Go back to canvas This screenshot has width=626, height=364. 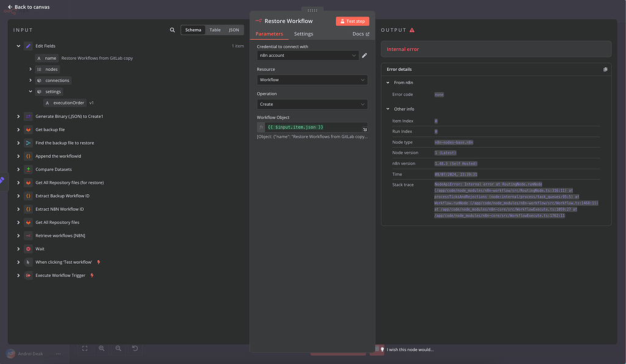point(29,7)
